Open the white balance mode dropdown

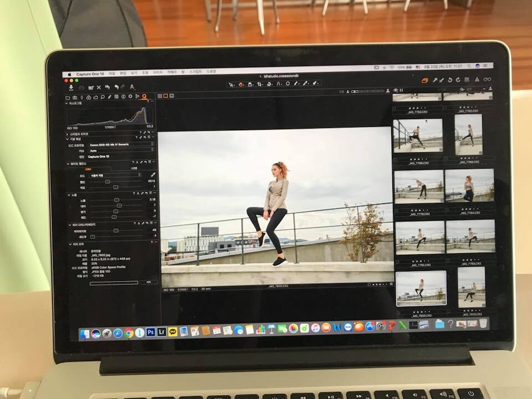(115, 176)
